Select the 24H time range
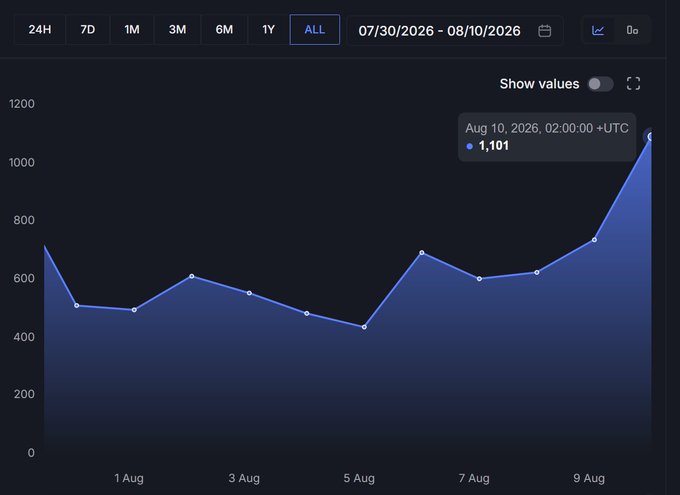The height and width of the screenshot is (495, 680). pos(40,30)
